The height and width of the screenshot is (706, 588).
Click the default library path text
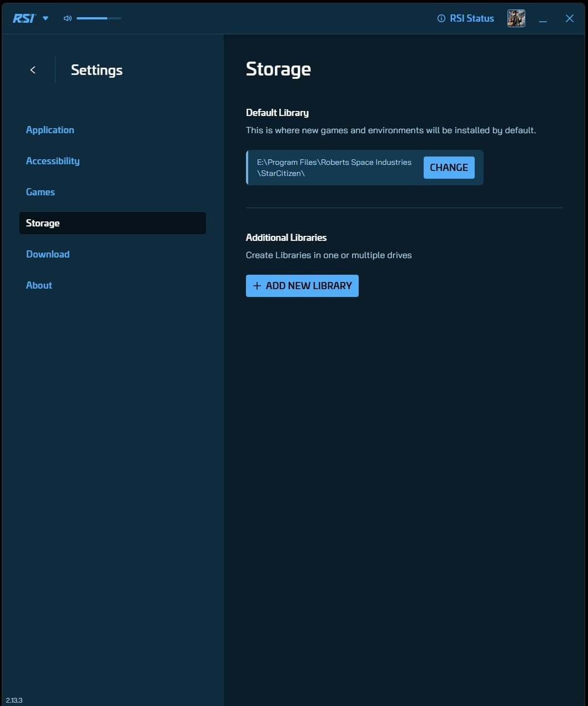coord(334,168)
